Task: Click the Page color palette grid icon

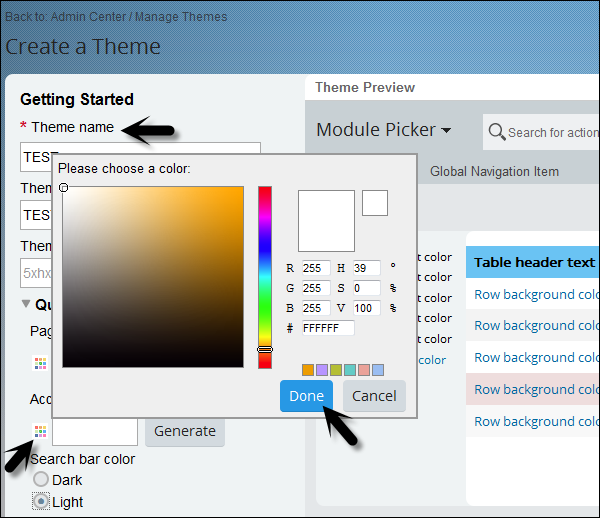Action: (40, 362)
